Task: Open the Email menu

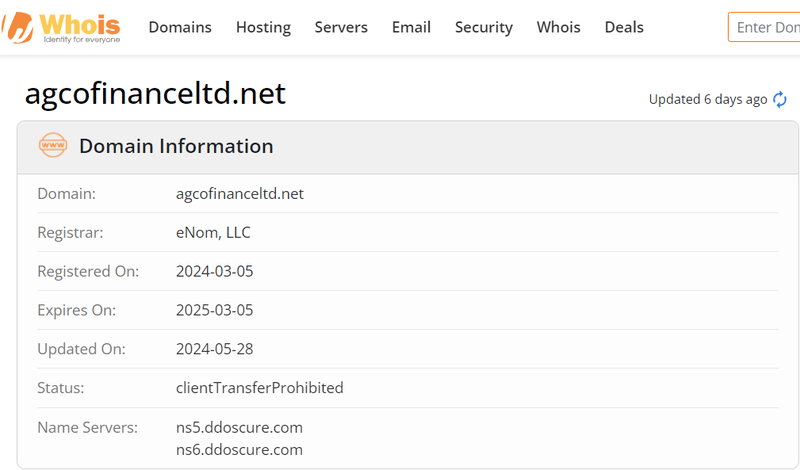Action: pos(411,27)
